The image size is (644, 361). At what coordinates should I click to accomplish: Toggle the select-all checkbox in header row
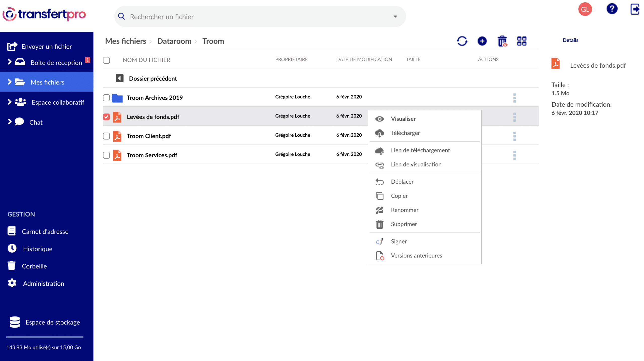point(106,59)
